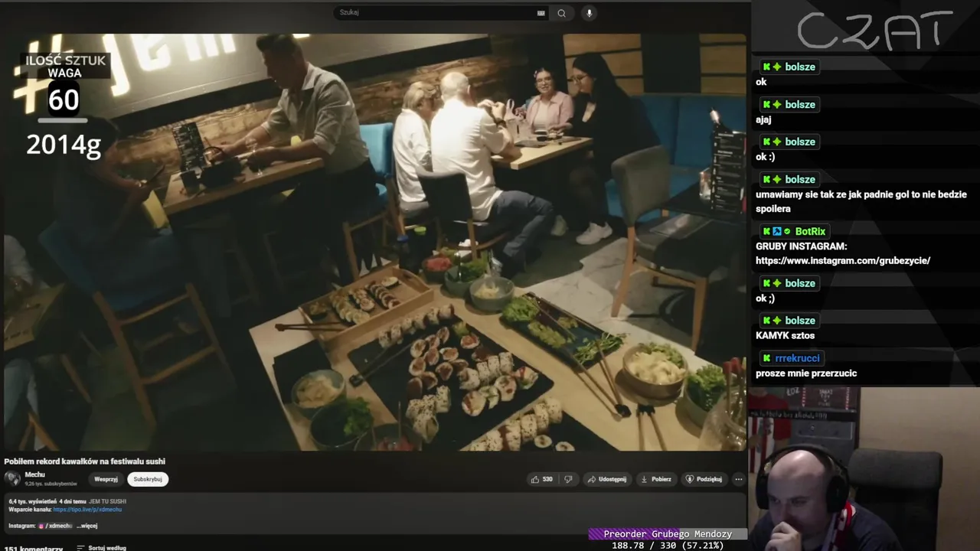
Task: Open the Sortuj według comment sorting
Action: pos(102,548)
